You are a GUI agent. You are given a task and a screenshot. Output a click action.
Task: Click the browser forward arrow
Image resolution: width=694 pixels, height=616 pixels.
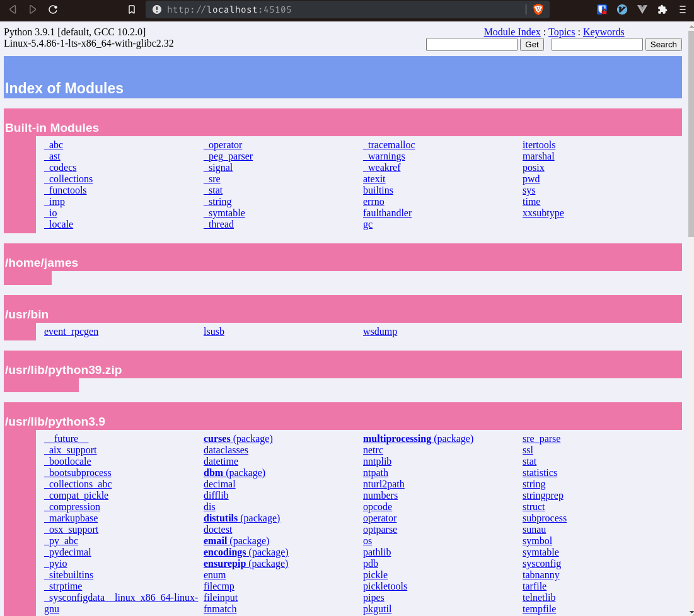pos(33,9)
